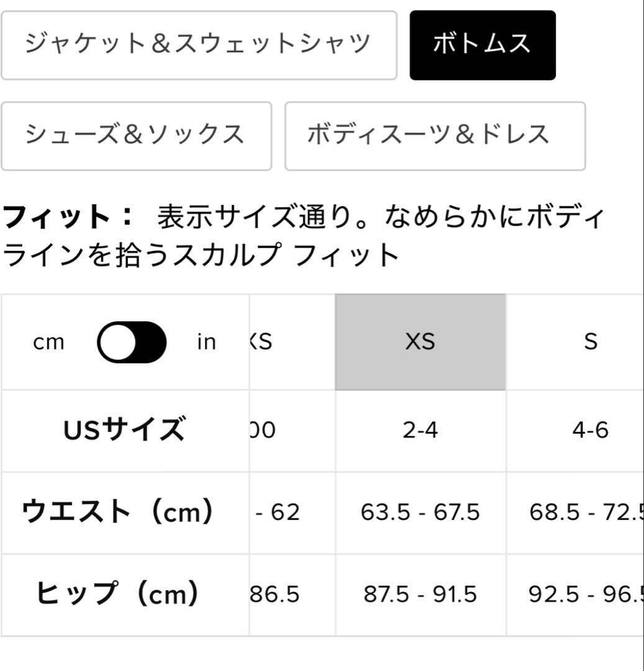Viewport: 644px width, 671px height.
Task: Select the S size column header
Action: pyautogui.click(x=591, y=342)
